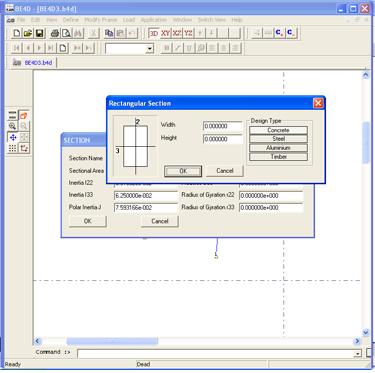Image resolution: width=375 pixels, height=373 pixels.
Task: Open the toolbar combo box dropdown
Action: click(150, 49)
